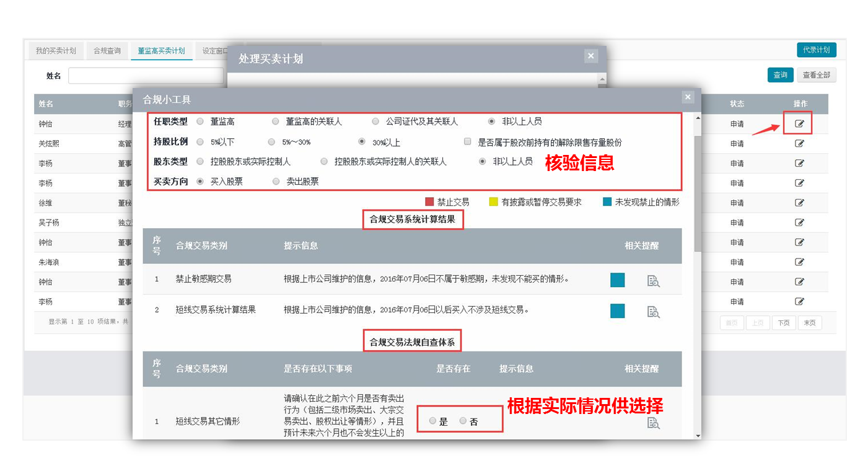Image resolution: width=868 pixels, height=476 pixels.
Task: Go to 首页 in pagination
Action: click(732, 323)
